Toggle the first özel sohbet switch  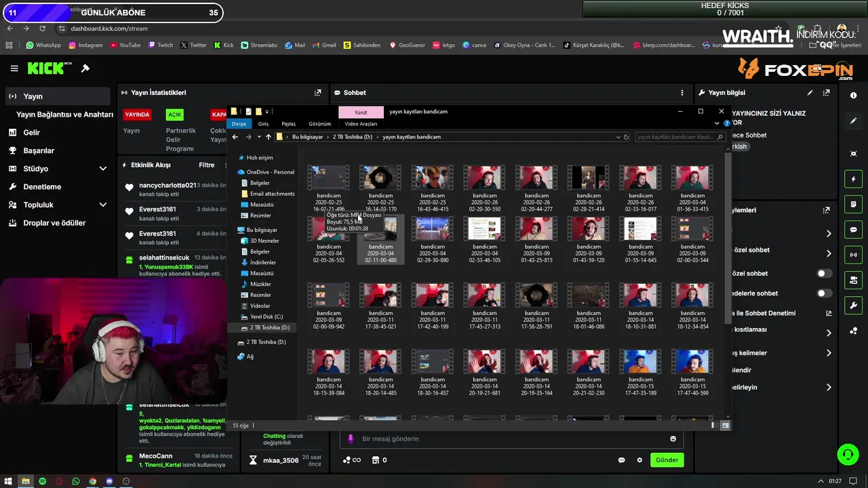tap(824, 274)
